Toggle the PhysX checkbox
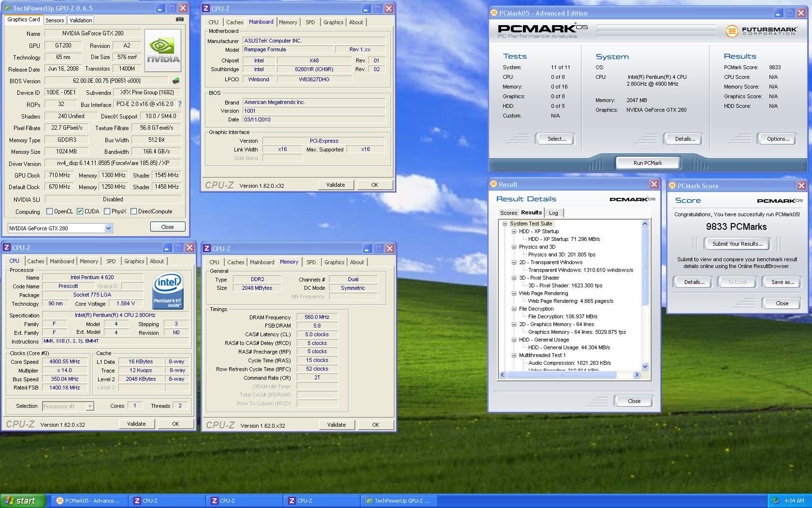The width and height of the screenshot is (812, 508). [x=107, y=211]
